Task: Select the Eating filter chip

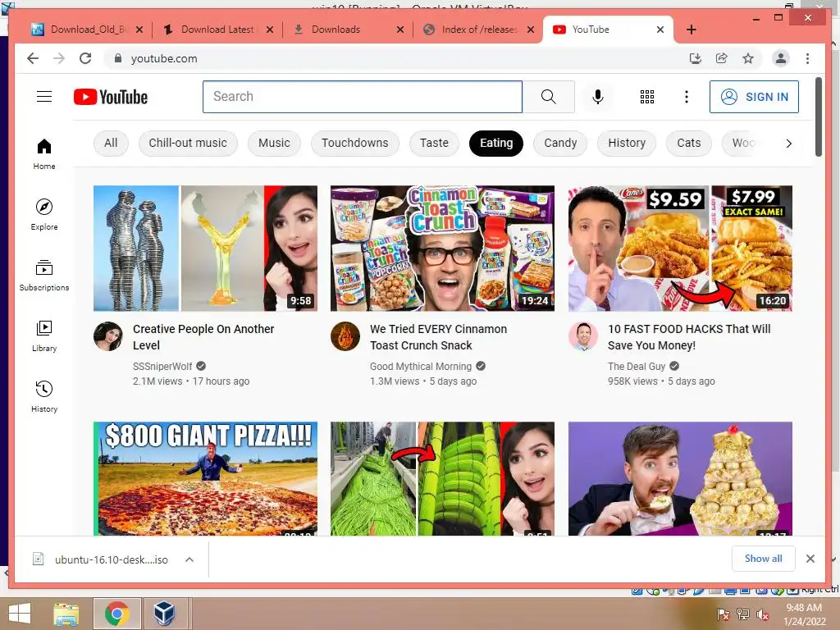Action: (x=496, y=143)
